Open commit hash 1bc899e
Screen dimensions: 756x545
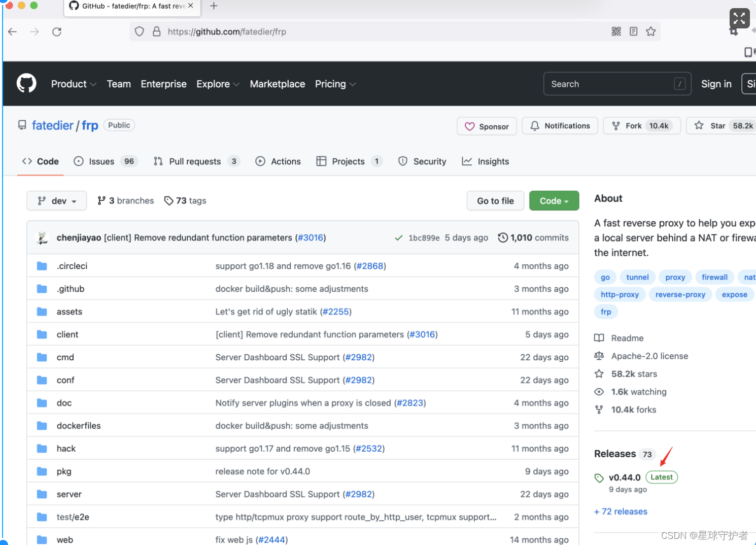click(x=424, y=238)
